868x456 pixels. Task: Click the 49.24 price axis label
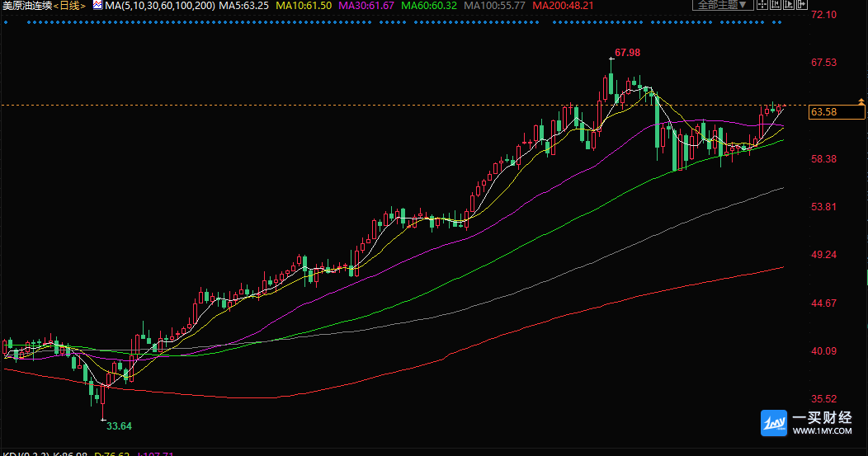pyautogui.click(x=823, y=255)
